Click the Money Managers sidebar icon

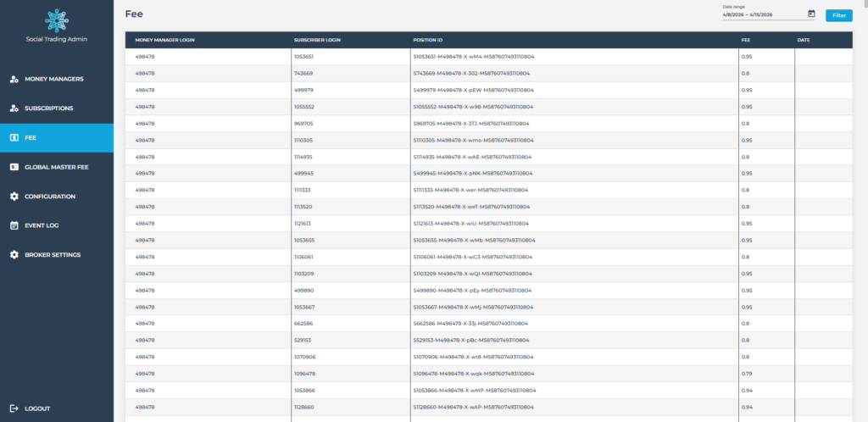tap(14, 79)
